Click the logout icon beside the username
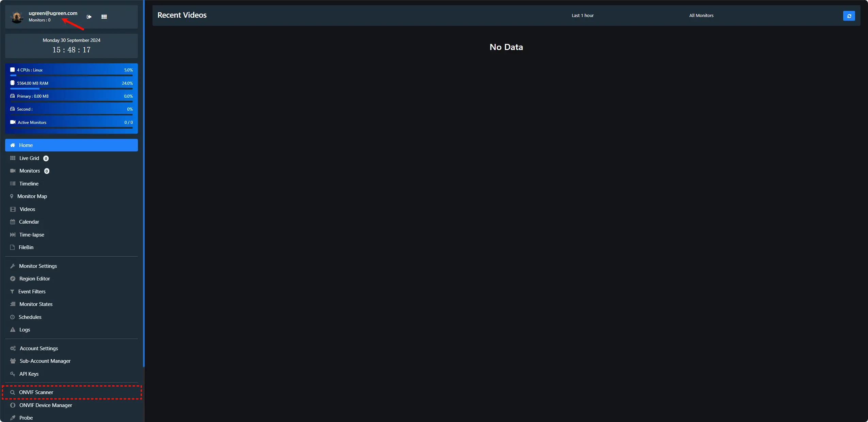 (x=89, y=17)
